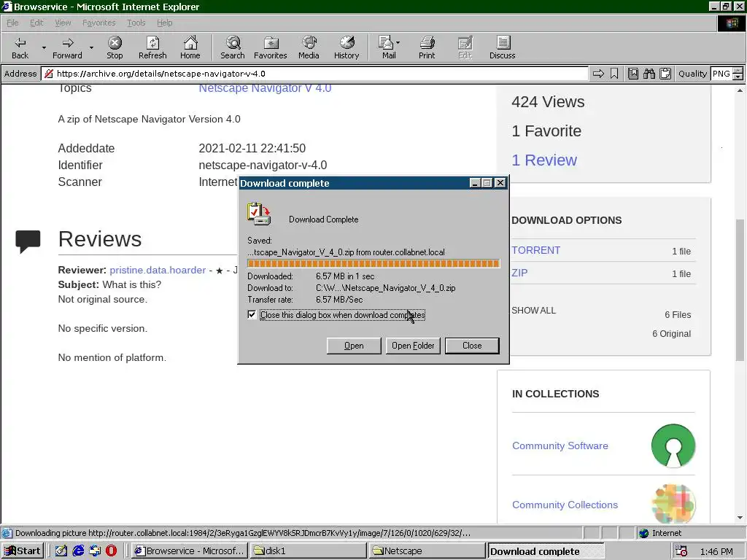
Task: Click the Quality PNG value field
Action: (x=721, y=74)
